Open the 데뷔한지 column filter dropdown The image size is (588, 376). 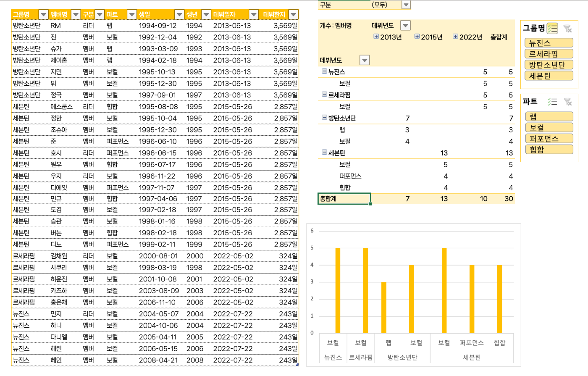click(x=294, y=15)
